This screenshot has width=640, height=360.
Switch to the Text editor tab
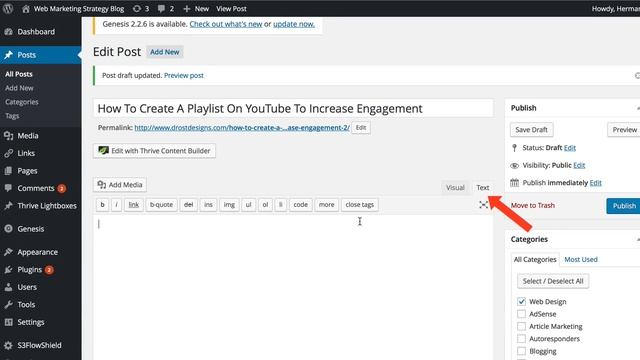(482, 187)
